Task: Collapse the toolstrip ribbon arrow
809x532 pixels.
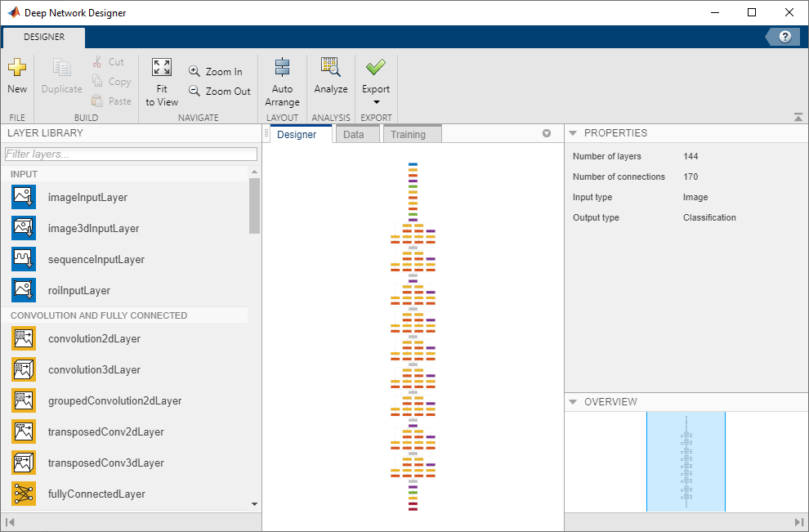Action: [798, 118]
